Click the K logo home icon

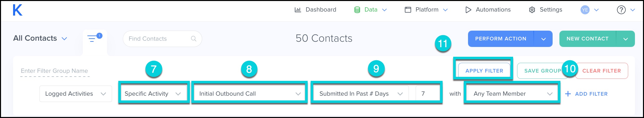(18, 10)
